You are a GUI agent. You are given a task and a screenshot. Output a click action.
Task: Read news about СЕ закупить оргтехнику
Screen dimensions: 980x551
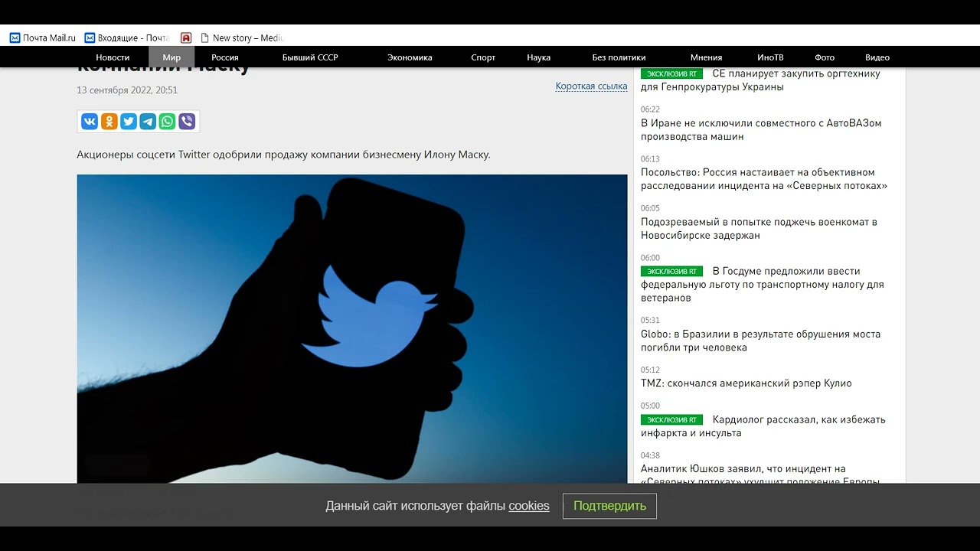(x=760, y=80)
